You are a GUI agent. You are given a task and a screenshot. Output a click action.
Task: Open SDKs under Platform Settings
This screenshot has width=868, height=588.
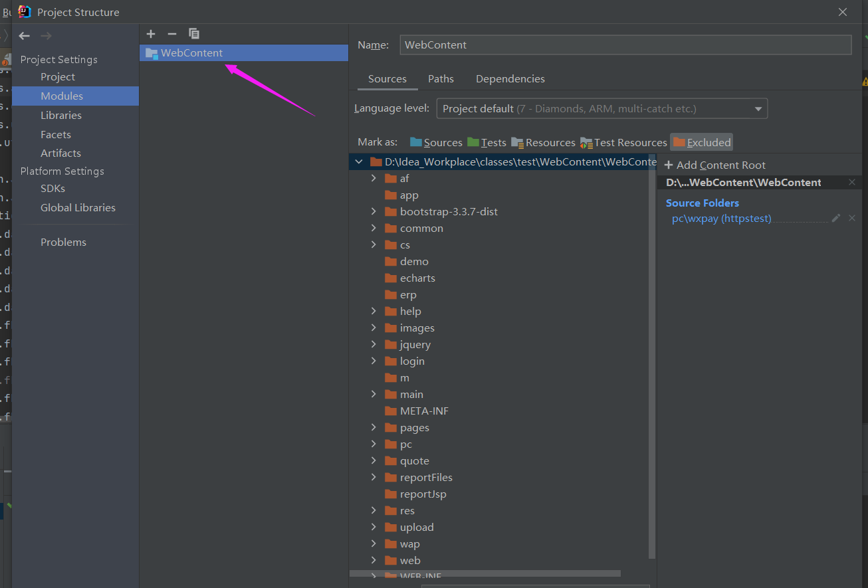coord(53,189)
